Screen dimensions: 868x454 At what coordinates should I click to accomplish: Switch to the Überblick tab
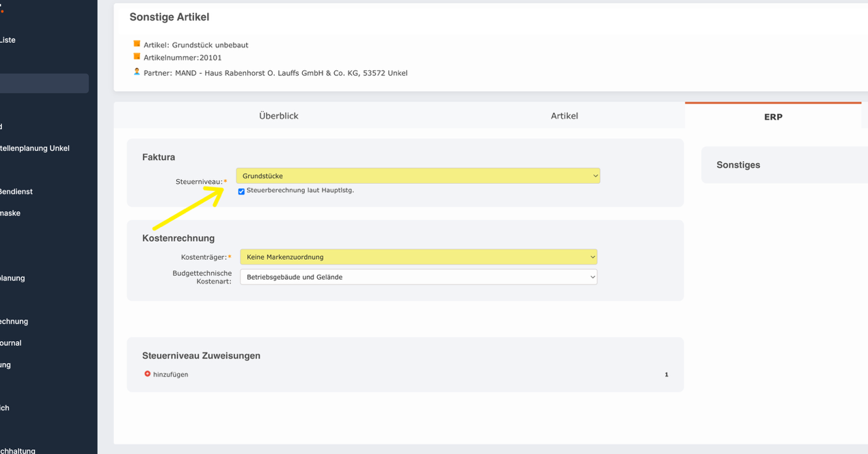coord(278,116)
